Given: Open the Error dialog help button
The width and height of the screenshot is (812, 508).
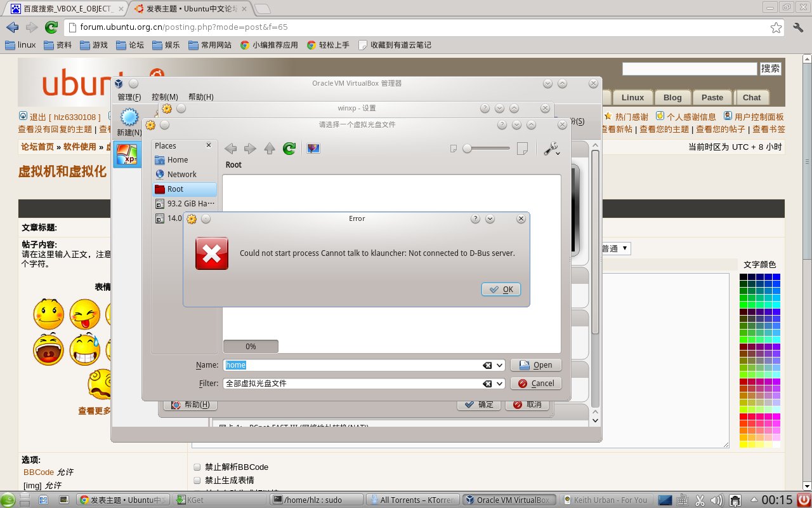Looking at the screenshot, I should [x=475, y=218].
